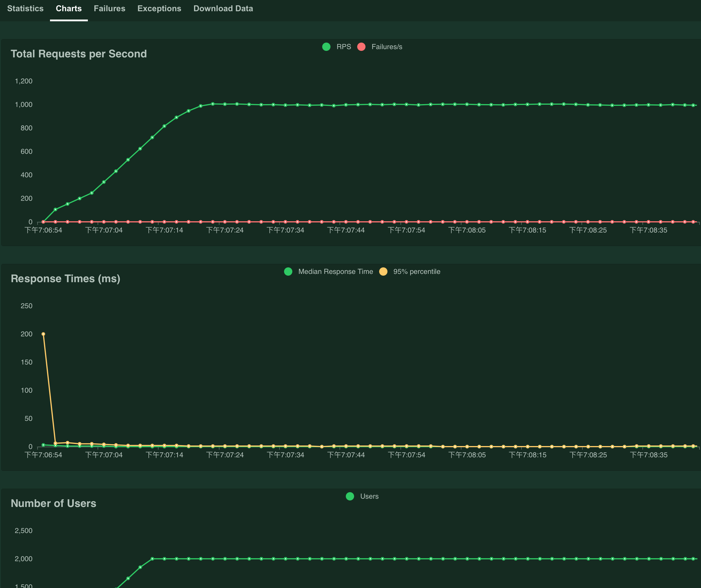Toggle the 95% percentile legend
This screenshot has width=701, height=588.
[x=410, y=272]
